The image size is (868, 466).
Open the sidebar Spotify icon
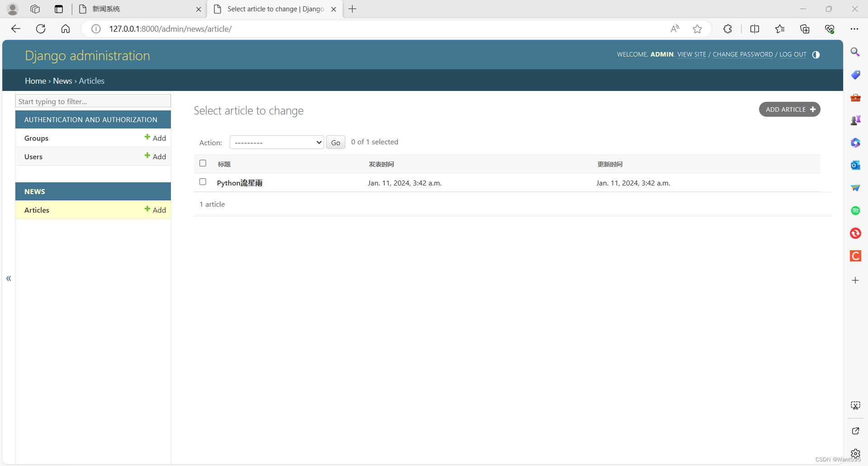855,210
